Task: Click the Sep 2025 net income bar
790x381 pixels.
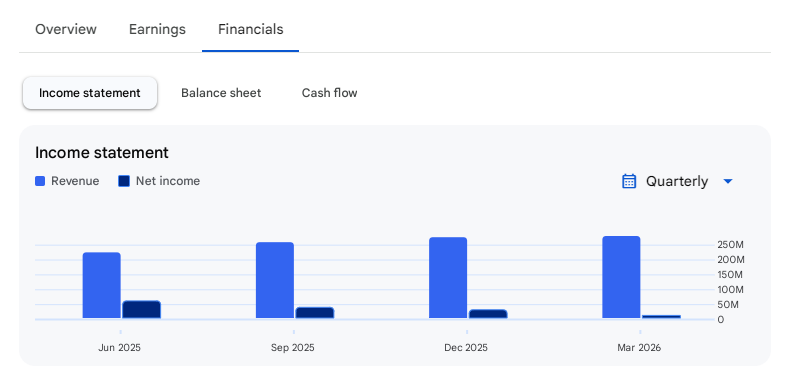Action: click(315, 313)
